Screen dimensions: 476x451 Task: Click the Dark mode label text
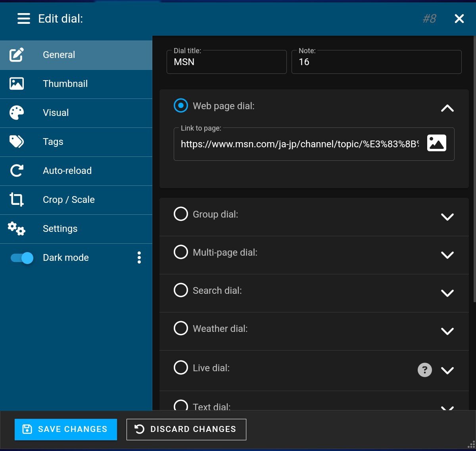[66, 258]
